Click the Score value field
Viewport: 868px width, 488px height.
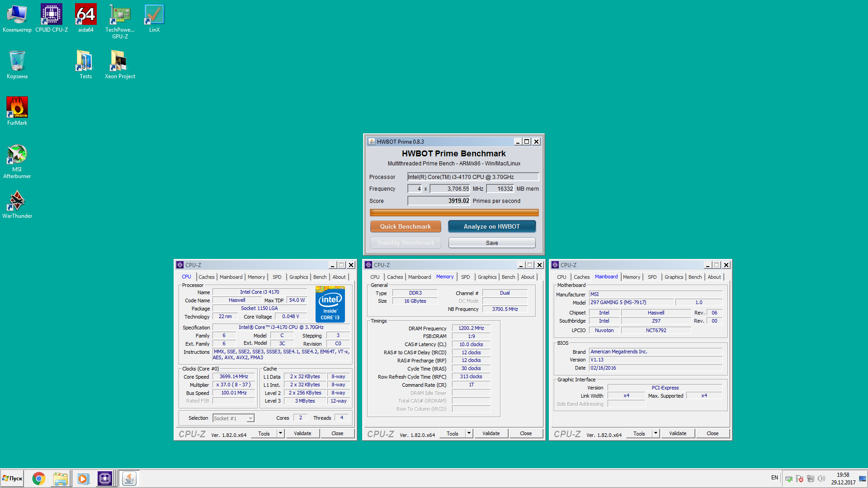click(x=439, y=201)
